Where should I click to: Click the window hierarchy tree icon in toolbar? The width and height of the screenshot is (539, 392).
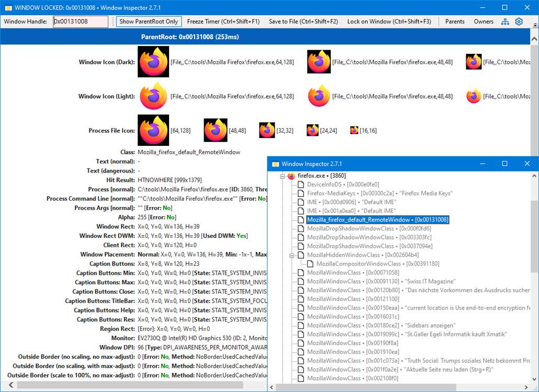click(x=505, y=21)
